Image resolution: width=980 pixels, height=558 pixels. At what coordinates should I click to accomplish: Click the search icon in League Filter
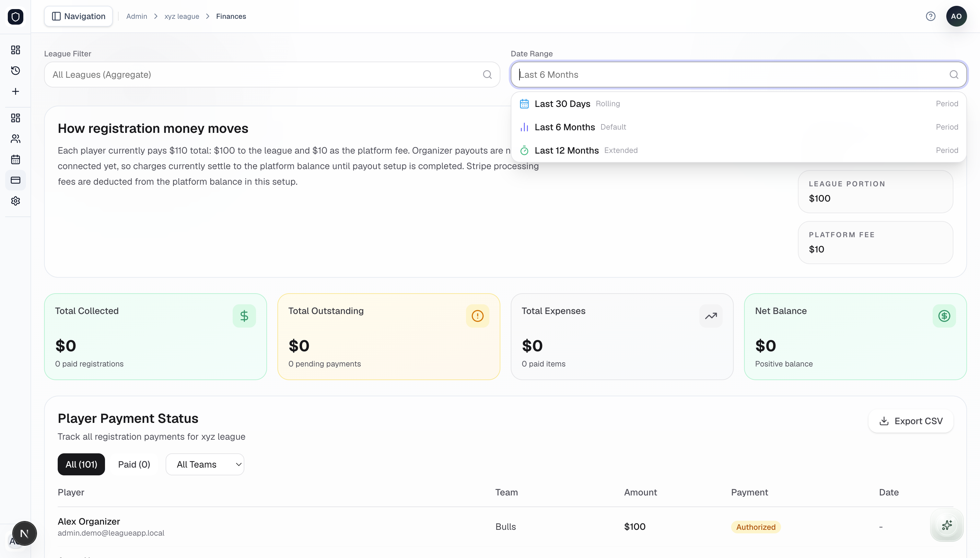[x=487, y=74]
